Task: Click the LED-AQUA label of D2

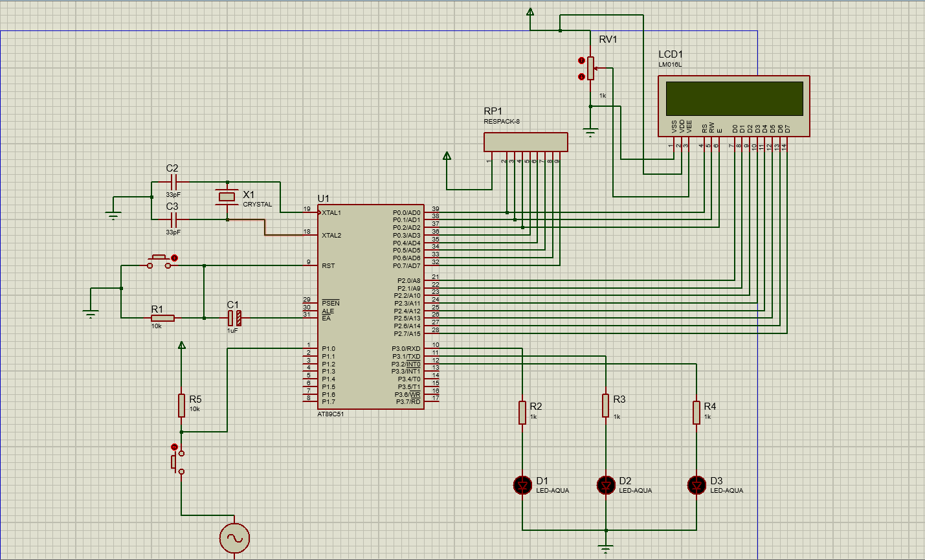Action: pos(636,491)
